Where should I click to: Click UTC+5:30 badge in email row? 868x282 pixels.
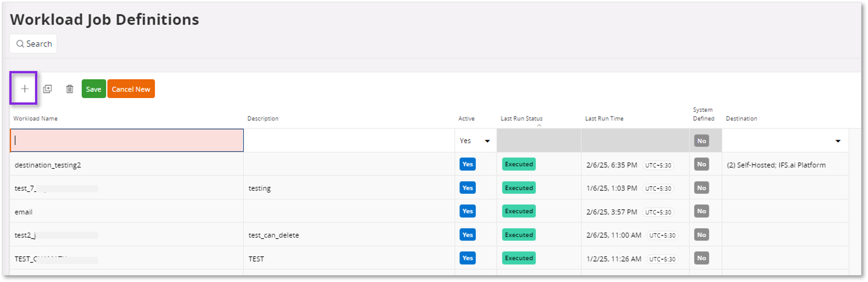point(658,212)
